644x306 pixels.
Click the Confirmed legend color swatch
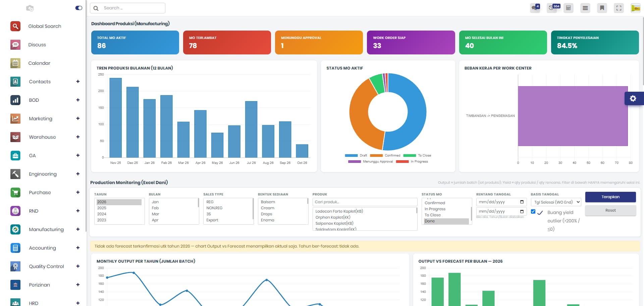[x=376, y=156]
